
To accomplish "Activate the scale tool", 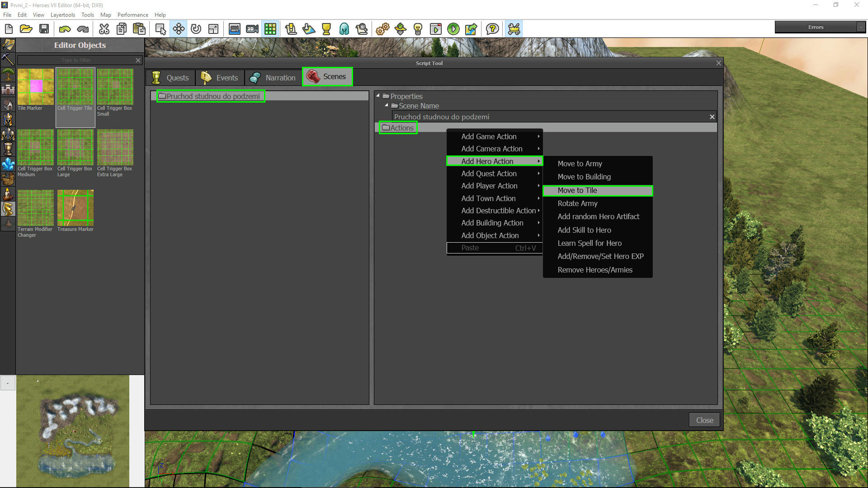I will coord(213,29).
